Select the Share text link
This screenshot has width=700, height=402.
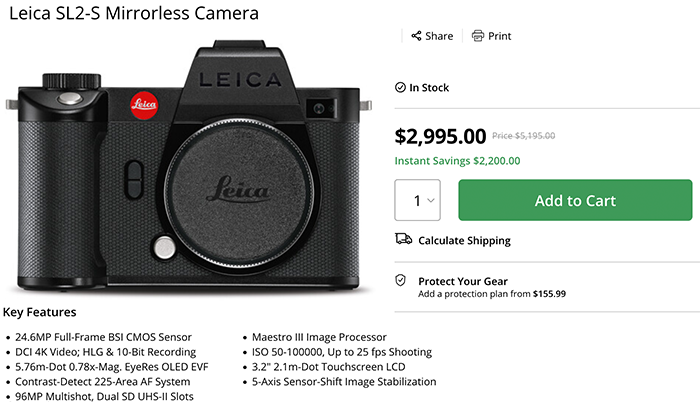[439, 36]
